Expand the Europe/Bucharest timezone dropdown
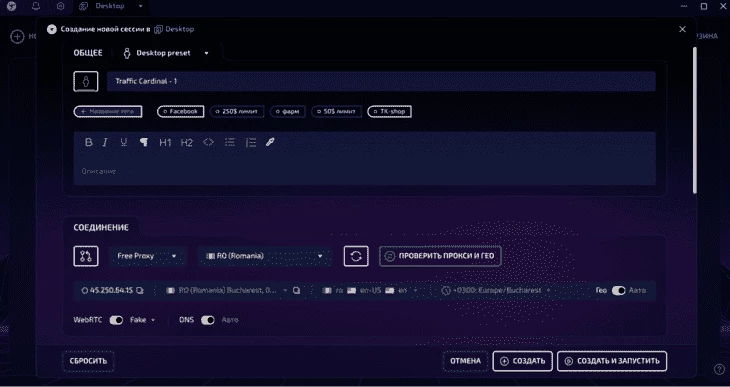 pos(548,291)
